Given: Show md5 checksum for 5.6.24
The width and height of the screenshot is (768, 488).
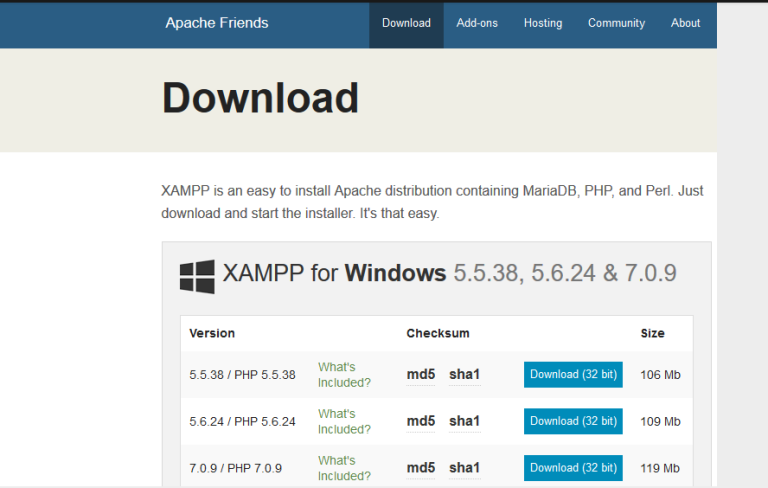Looking at the screenshot, I should click(x=421, y=421).
